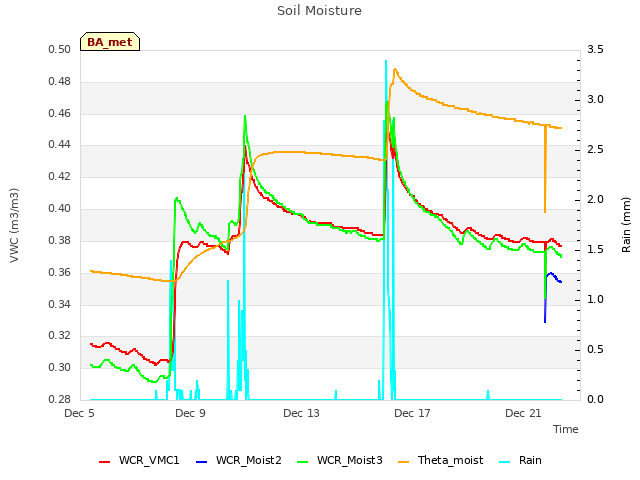Click the 0.34 VWC axis value

(60, 304)
